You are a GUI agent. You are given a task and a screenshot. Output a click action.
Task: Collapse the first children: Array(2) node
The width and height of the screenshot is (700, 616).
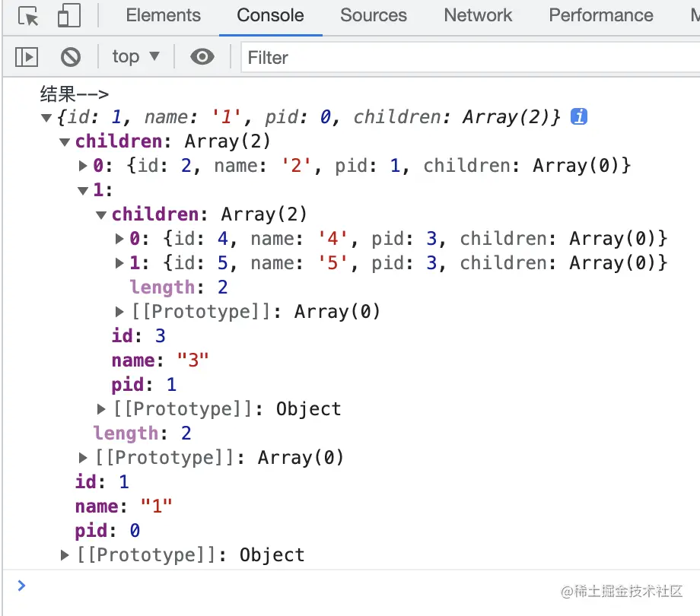(65, 142)
